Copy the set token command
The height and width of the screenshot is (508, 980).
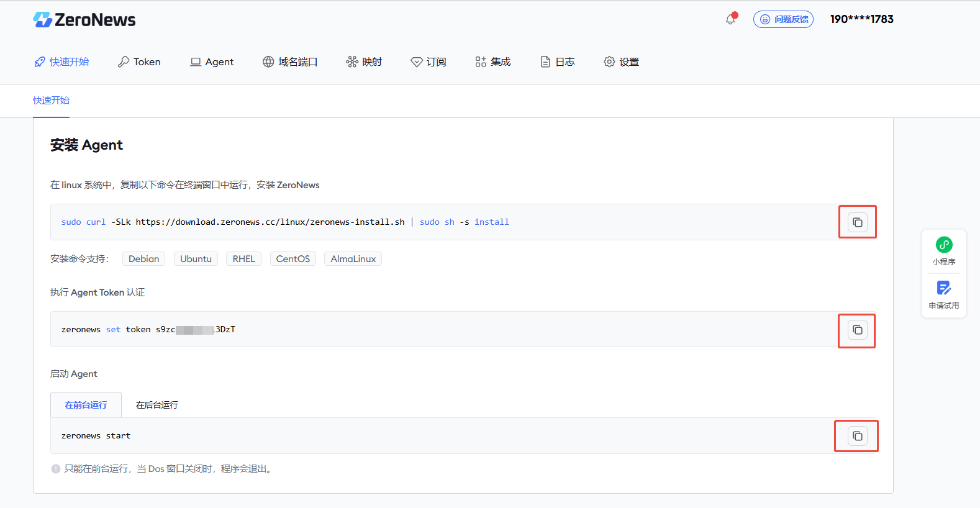coord(857,330)
